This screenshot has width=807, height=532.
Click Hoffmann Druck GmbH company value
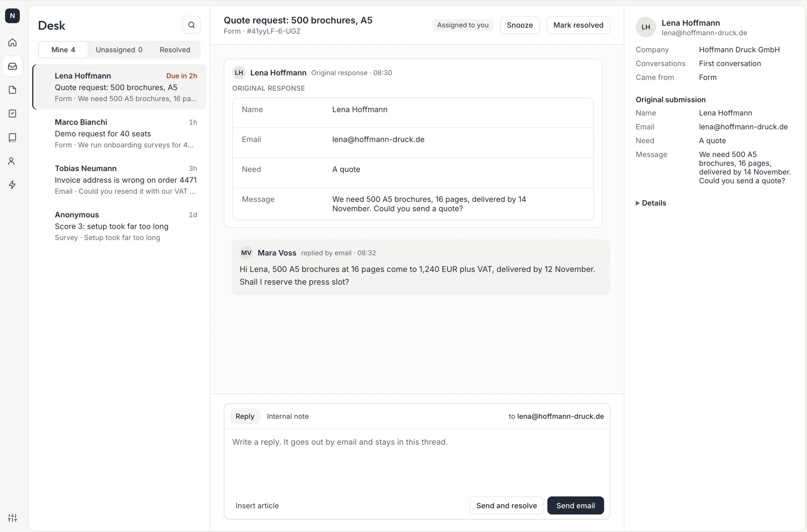739,49
